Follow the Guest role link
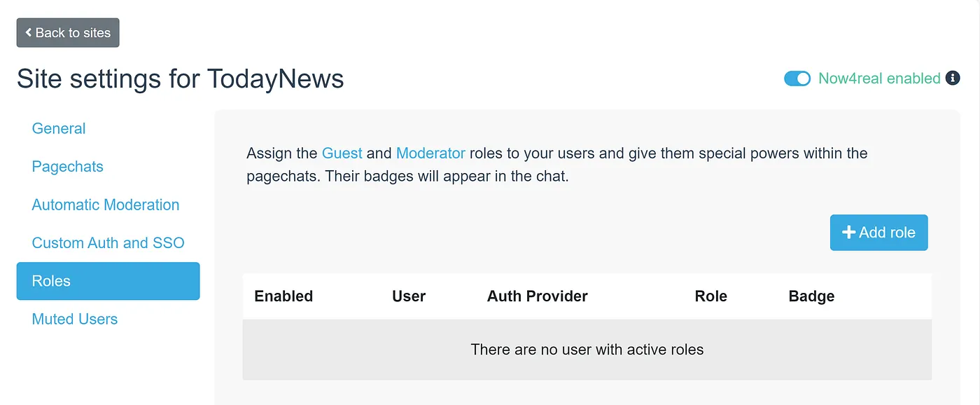The width and height of the screenshot is (980, 405). click(x=342, y=153)
